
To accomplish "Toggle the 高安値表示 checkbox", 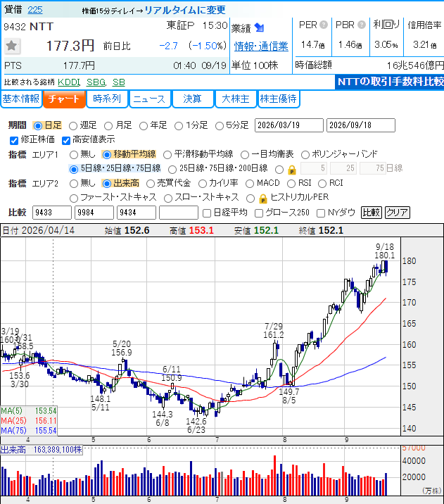I will point(66,140).
